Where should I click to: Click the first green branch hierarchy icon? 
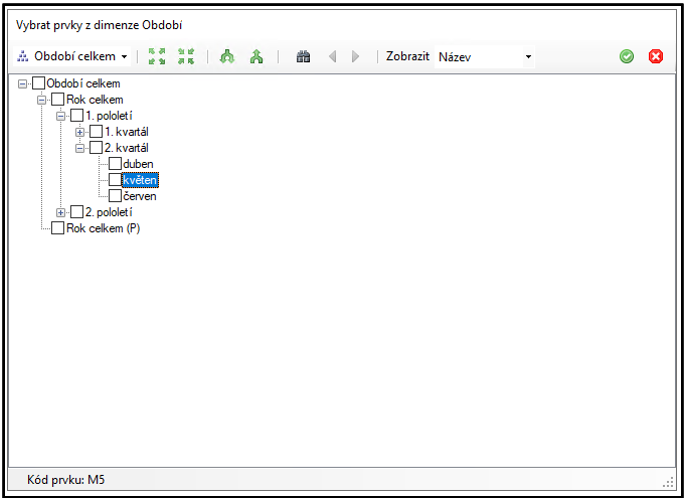227,56
